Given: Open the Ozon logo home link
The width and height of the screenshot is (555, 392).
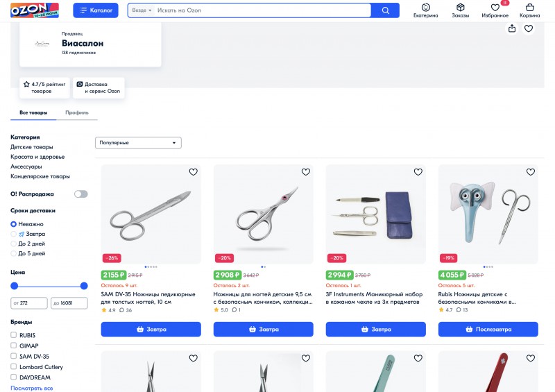Looking at the screenshot, I should pyautogui.click(x=34, y=10).
